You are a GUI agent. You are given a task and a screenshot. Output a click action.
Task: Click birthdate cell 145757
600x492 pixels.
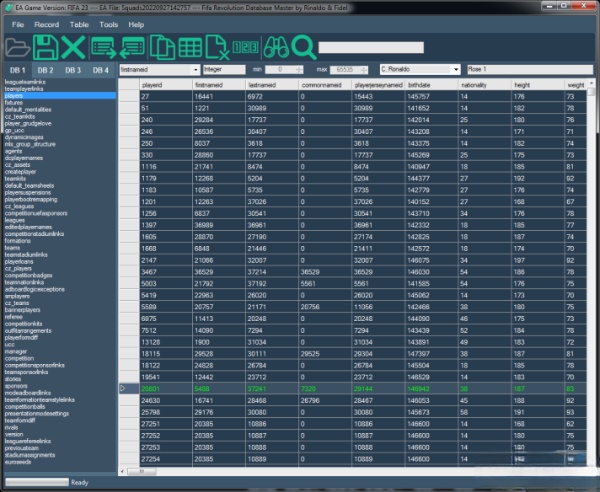(x=432, y=96)
